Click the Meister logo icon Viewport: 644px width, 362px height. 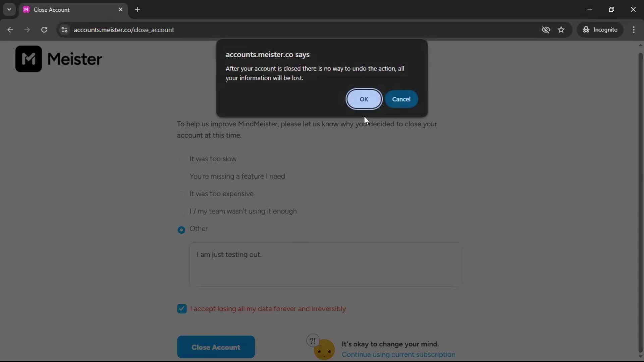click(29, 59)
